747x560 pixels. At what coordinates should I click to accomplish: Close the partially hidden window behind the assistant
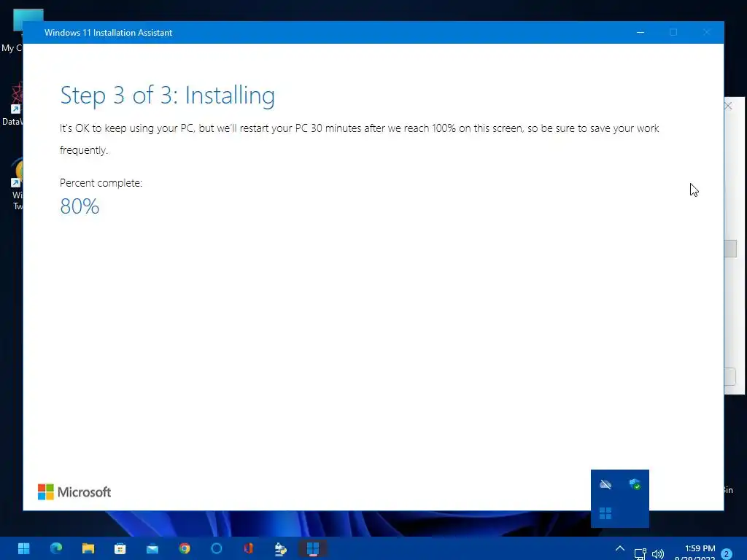click(729, 106)
